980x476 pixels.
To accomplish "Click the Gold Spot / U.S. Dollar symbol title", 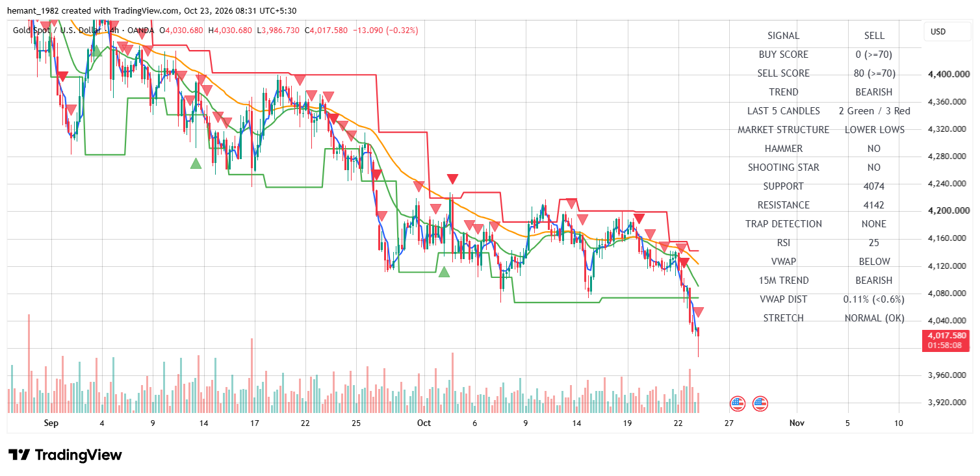I will tap(58, 30).
